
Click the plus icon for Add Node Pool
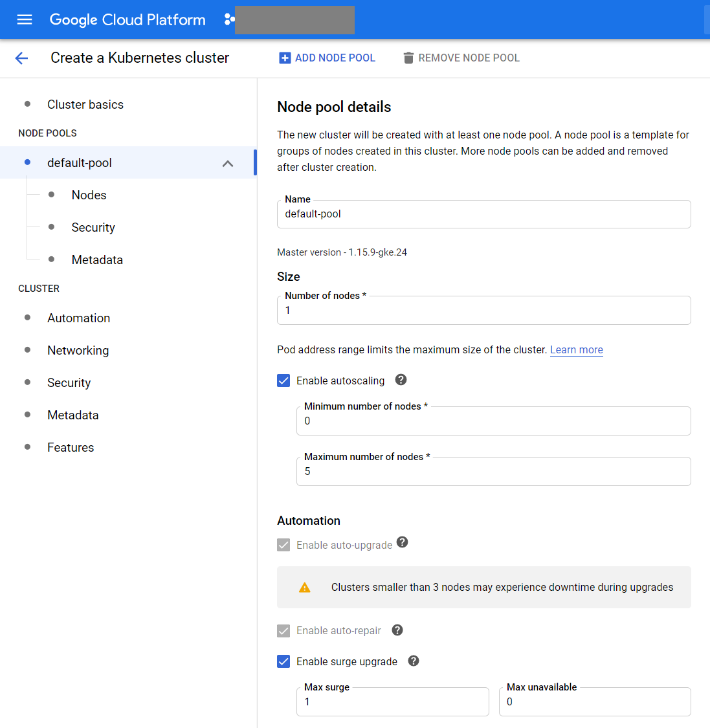click(x=285, y=58)
